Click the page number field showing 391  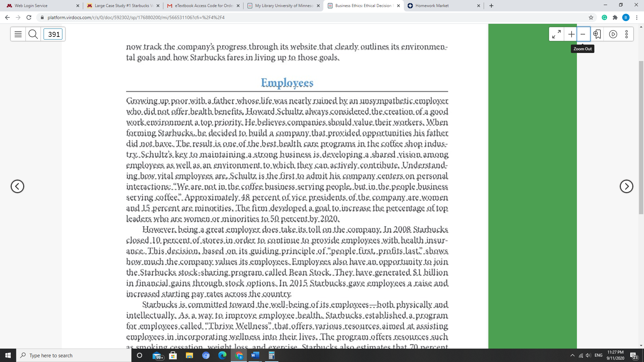pos(53,34)
